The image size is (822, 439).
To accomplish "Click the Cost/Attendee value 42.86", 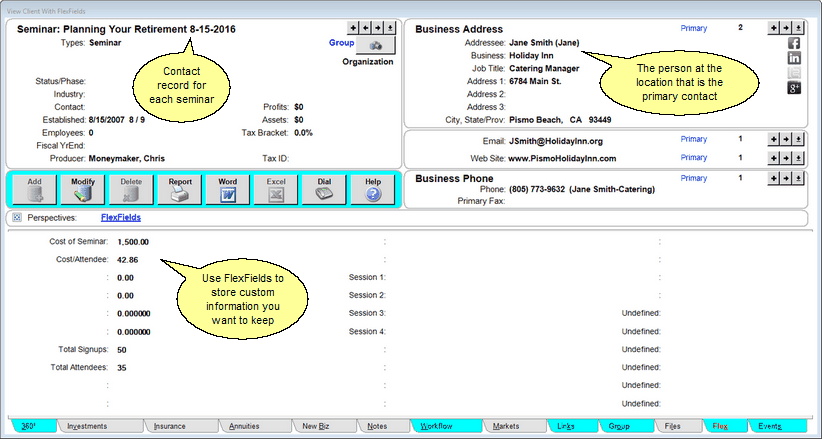I will pos(128,260).
